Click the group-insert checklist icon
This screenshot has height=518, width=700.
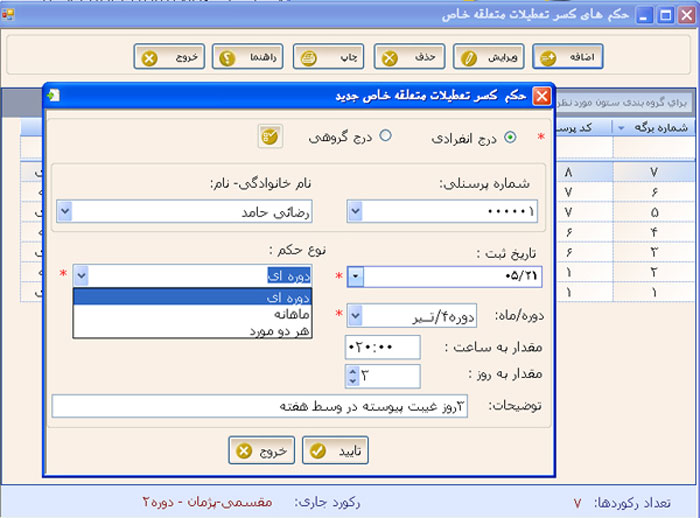[269, 136]
